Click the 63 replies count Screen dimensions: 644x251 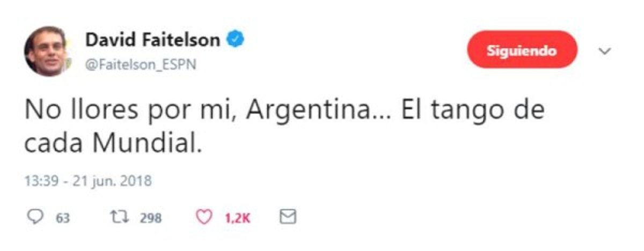(x=62, y=218)
